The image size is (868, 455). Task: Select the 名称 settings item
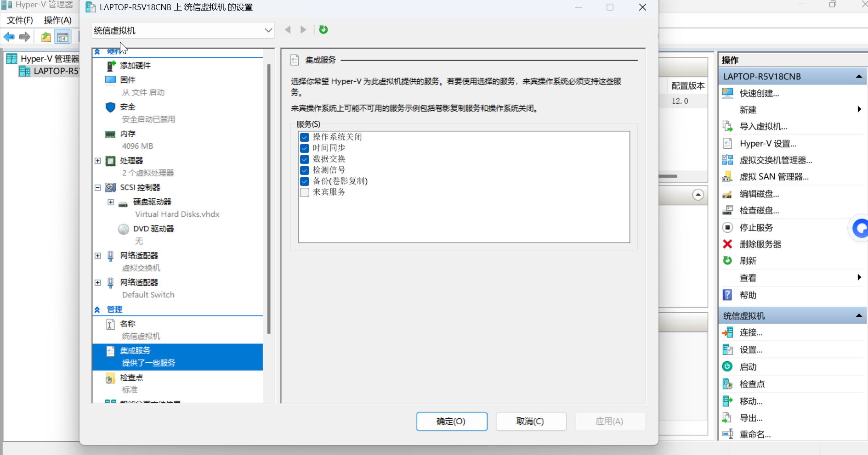177,330
